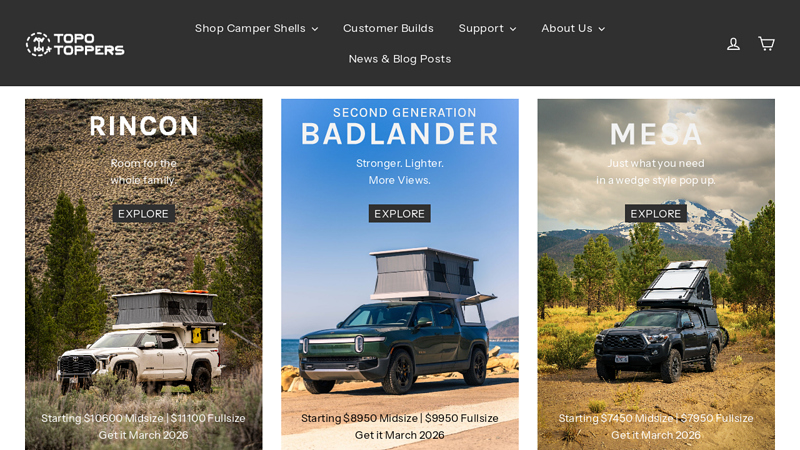Screen dimensions: 800x450
Task: Click Rincon starting price text
Action: click(x=143, y=418)
